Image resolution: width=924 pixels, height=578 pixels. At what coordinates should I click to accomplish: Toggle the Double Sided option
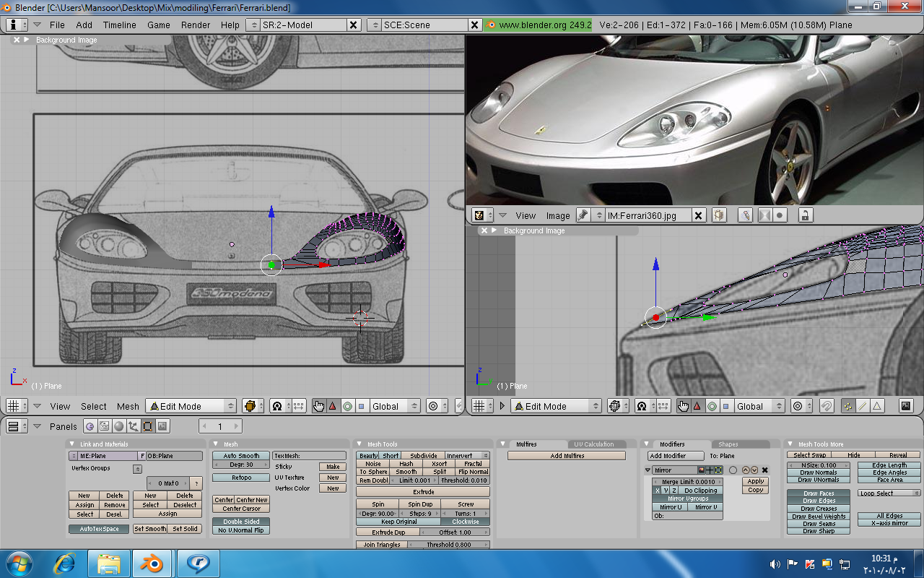(241, 522)
